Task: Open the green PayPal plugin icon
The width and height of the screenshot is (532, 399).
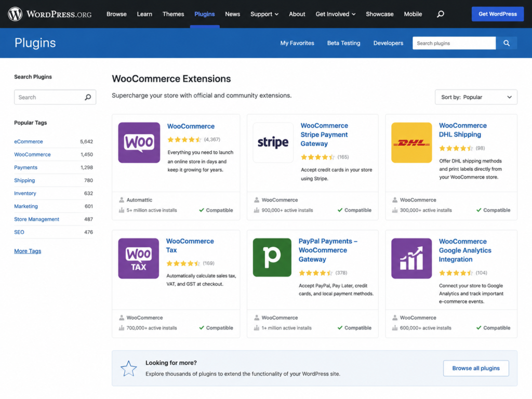Action: coord(272,258)
